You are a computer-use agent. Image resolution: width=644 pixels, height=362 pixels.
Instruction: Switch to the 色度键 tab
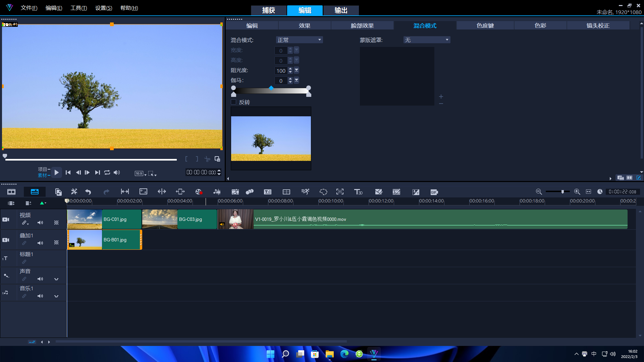click(x=485, y=25)
